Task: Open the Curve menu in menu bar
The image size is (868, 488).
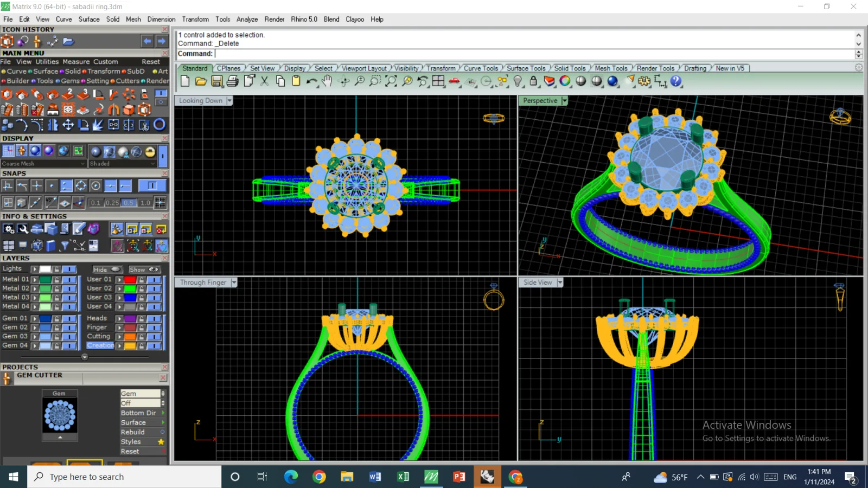Action: click(x=64, y=19)
